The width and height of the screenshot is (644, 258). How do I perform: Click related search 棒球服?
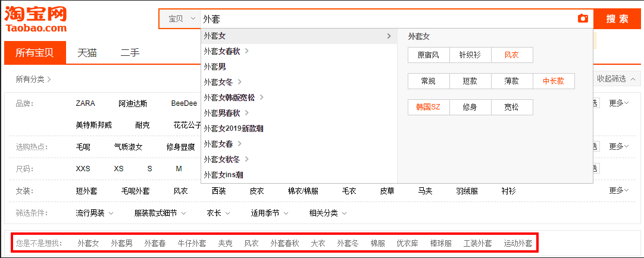440,244
